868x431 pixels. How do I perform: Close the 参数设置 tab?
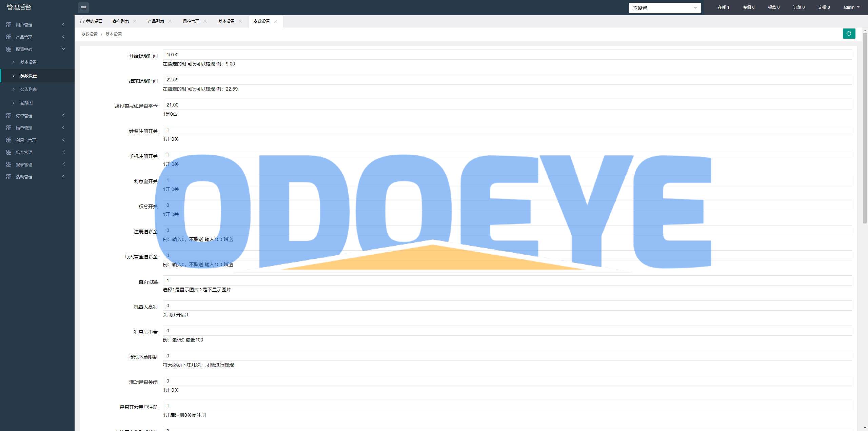[x=276, y=21]
